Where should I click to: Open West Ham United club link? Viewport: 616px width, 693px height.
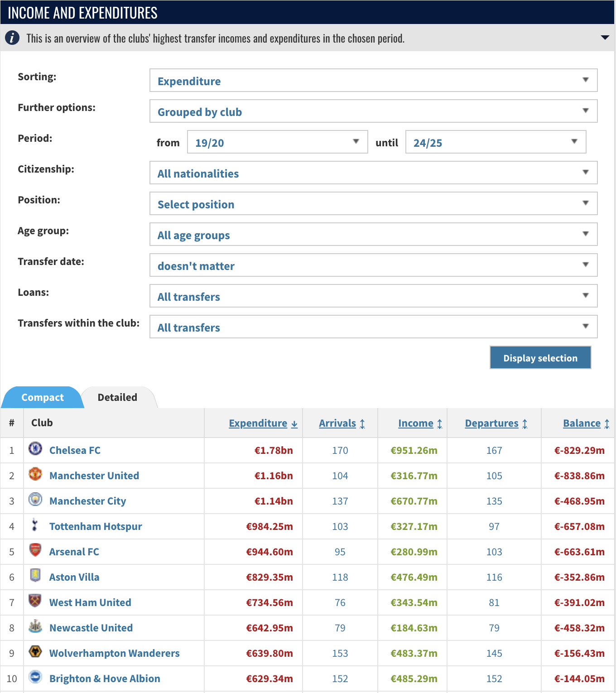click(x=90, y=602)
